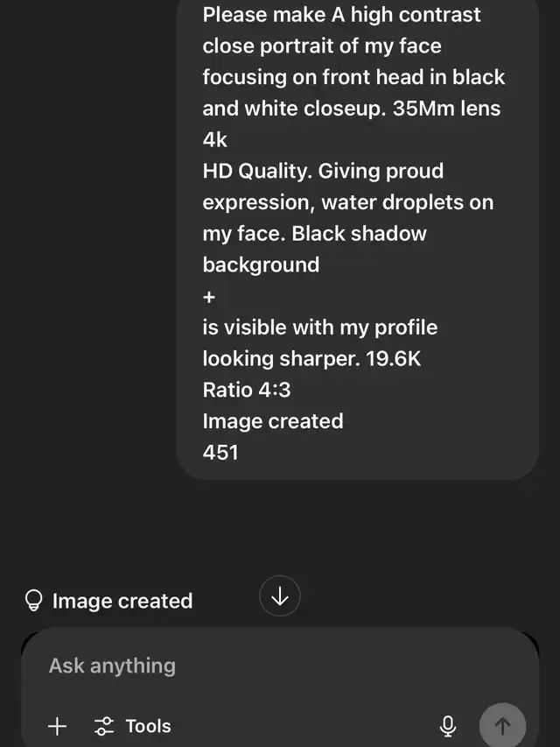The image size is (560, 747).
Task: Click the standalone "+" line inside the message
Action: point(209,297)
